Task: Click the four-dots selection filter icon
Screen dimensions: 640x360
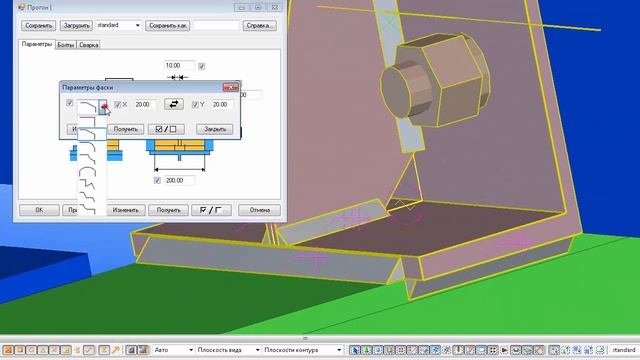Action: 493,350
